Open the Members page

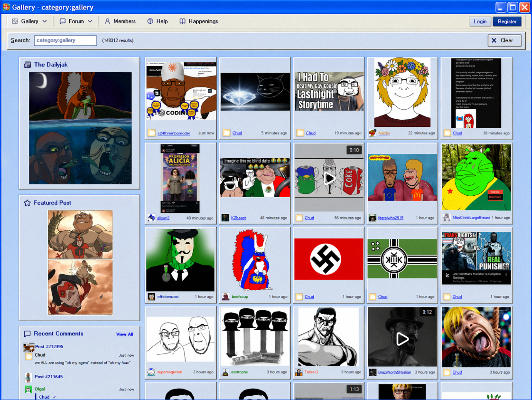124,21
